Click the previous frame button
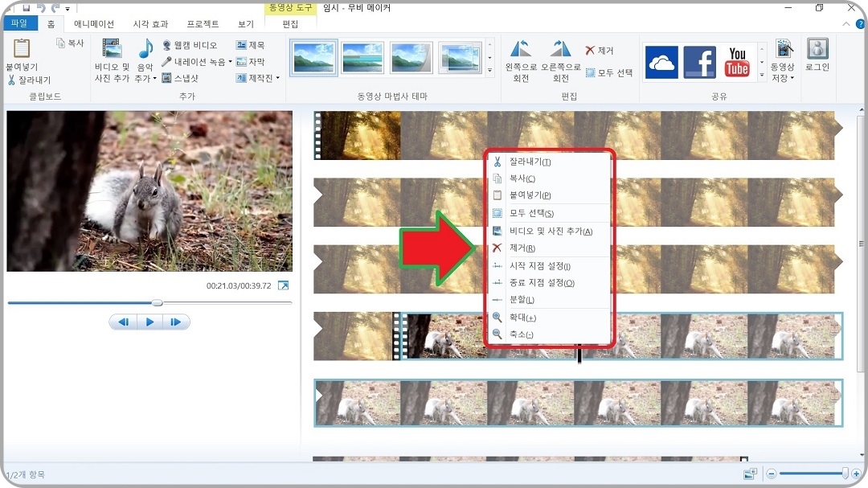 [x=124, y=322]
